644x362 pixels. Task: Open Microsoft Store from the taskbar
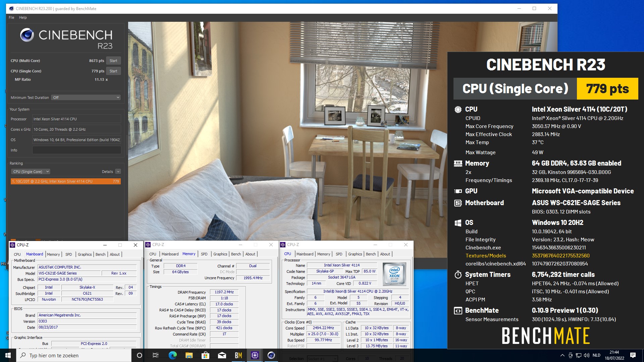205,355
